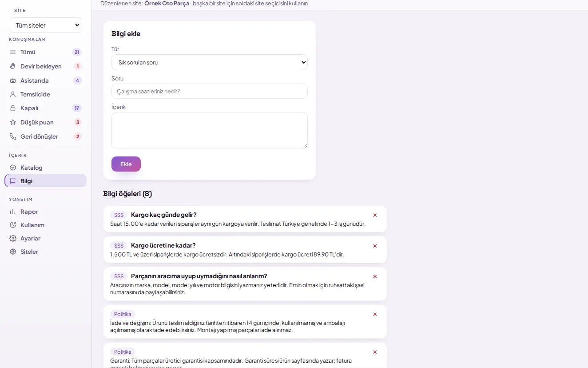Open the Rapor page
This screenshot has height=368, width=588.
click(x=45, y=212)
